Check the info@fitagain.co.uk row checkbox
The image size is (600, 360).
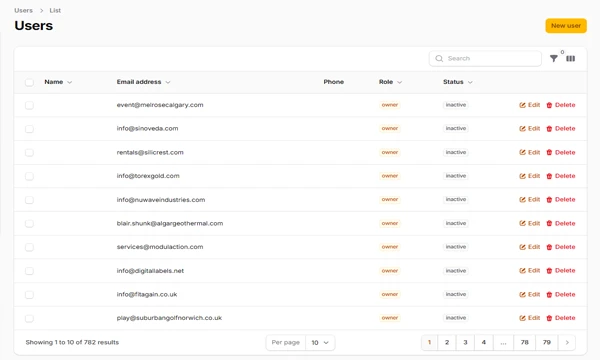(29, 295)
